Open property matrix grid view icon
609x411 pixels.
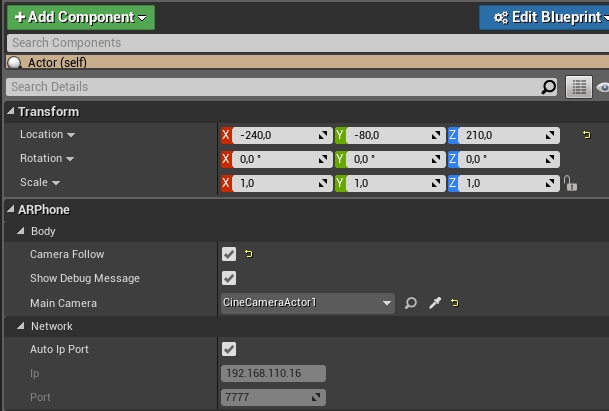tap(579, 87)
